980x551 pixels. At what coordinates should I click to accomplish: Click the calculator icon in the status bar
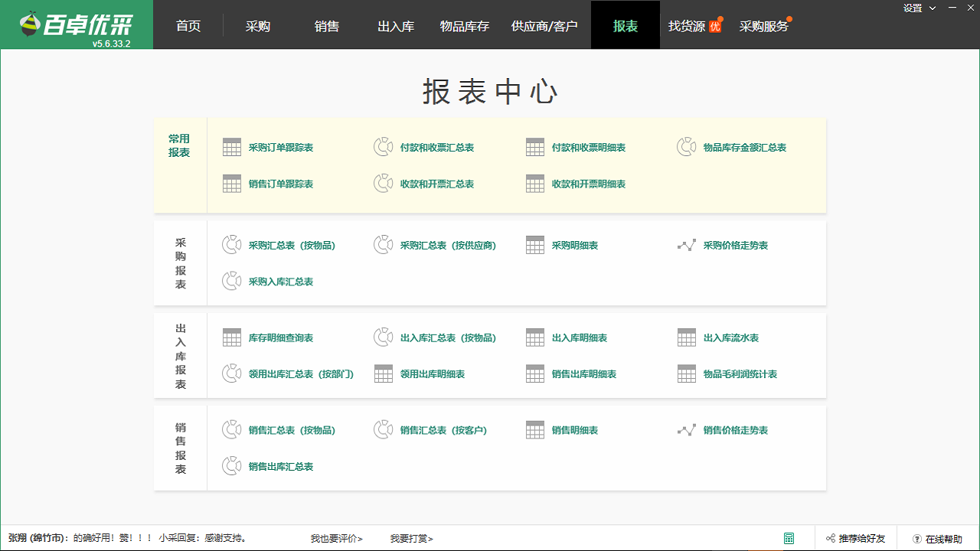click(790, 538)
